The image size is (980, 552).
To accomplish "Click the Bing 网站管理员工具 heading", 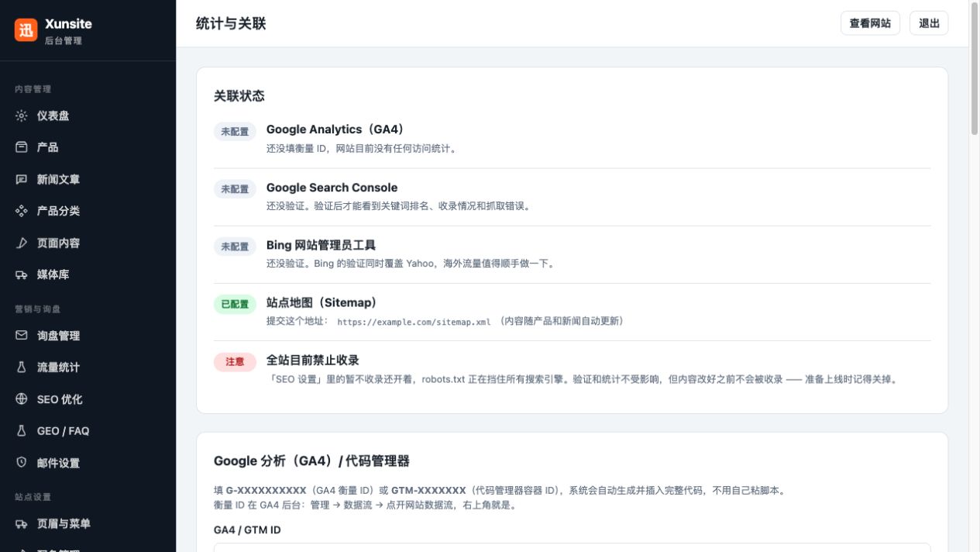I will point(321,245).
